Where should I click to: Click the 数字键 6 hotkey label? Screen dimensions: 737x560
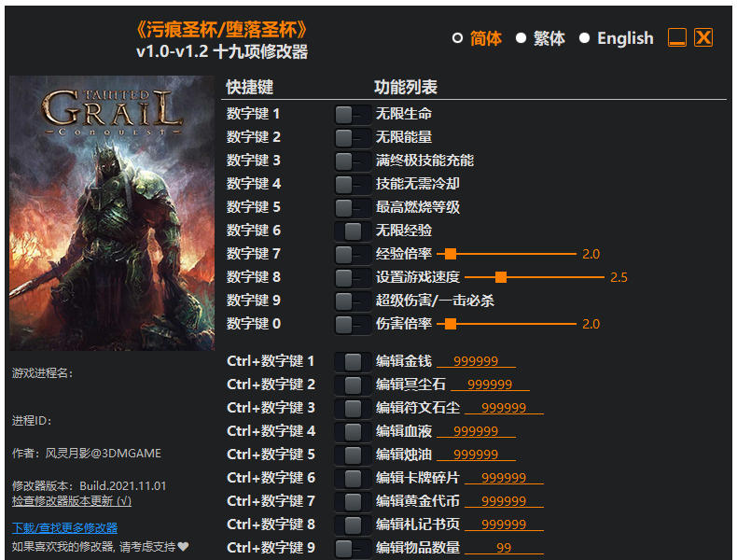click(x=254, y=231)
